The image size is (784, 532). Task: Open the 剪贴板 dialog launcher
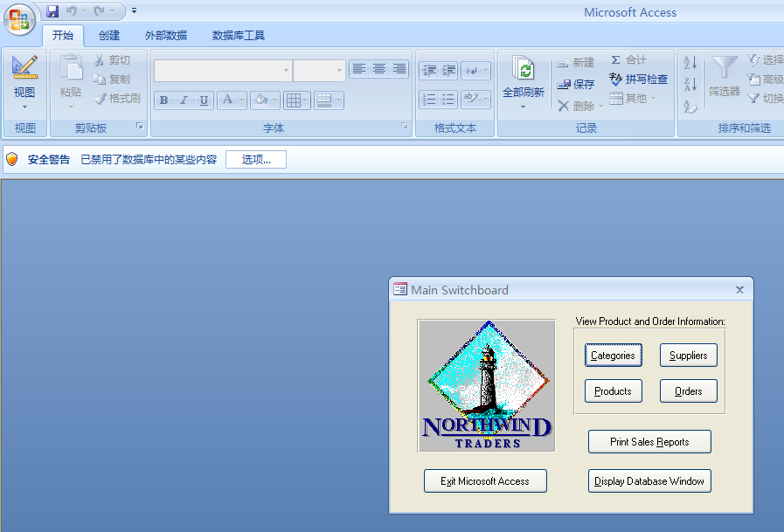pyautogui.click(x=140, y=126)
